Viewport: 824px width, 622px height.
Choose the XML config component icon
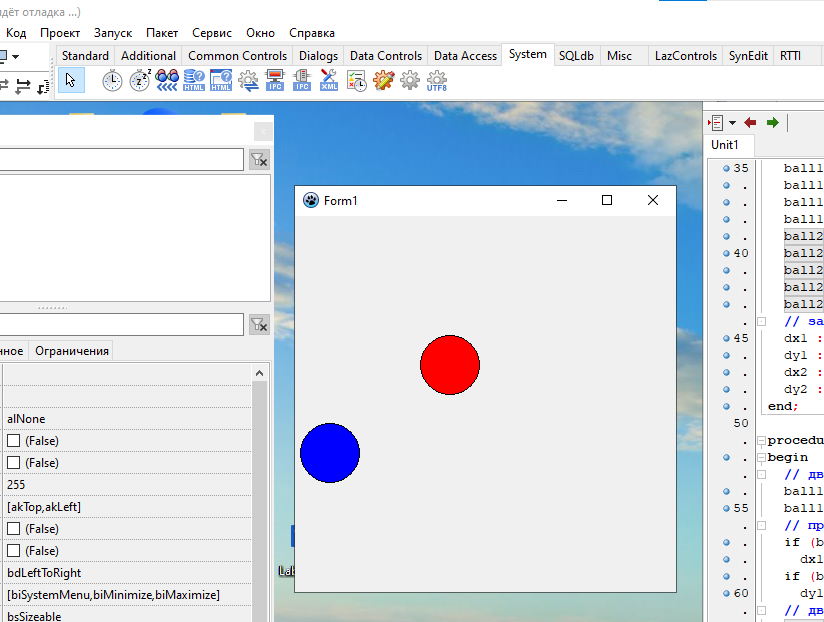click(329, 81)
